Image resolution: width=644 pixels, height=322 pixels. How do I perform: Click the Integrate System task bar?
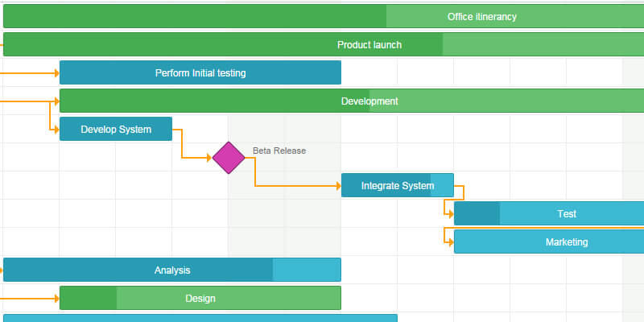click(397, 186)
